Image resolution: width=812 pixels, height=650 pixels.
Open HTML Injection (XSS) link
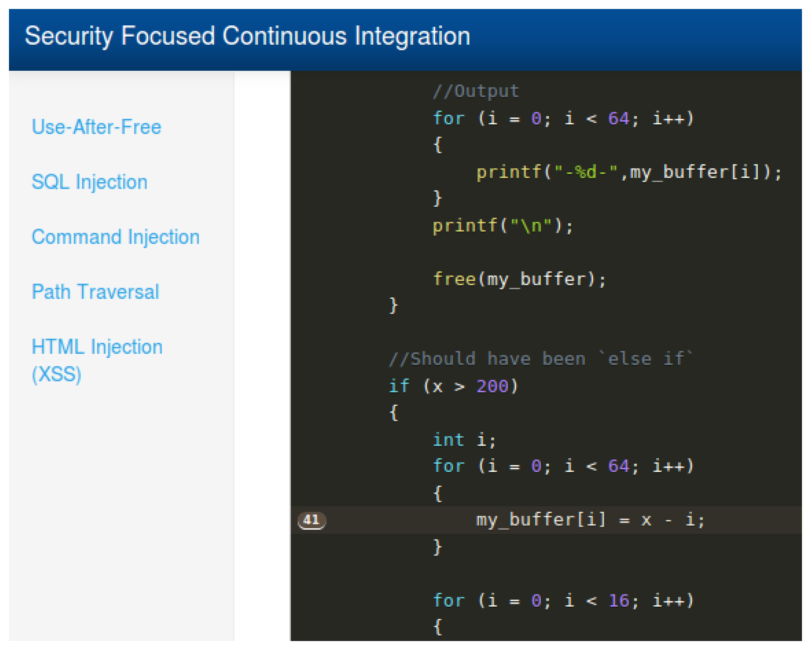click(97, 360)
